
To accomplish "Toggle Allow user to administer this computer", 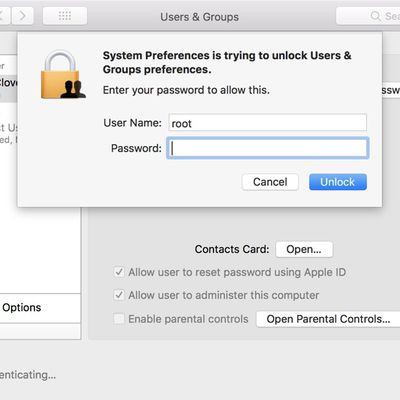I will pyautogui.click(x=119, y=295).
